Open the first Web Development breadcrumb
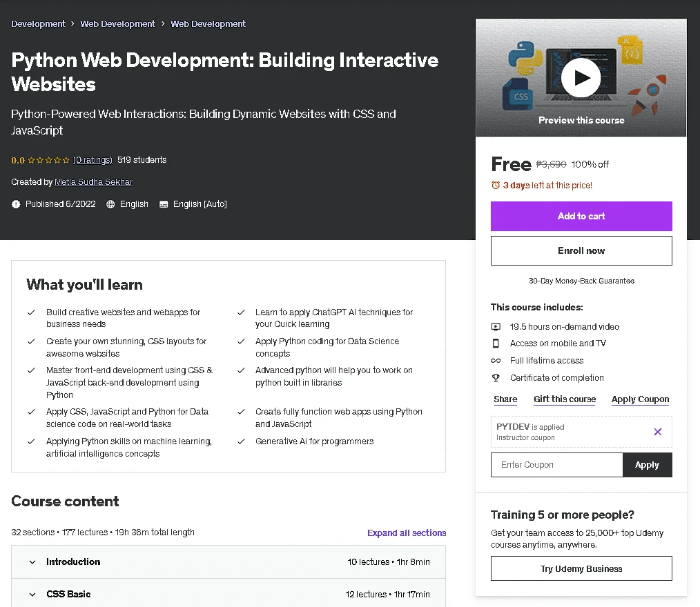The width and height of the screenshot is (700, 607). (118, 23)
